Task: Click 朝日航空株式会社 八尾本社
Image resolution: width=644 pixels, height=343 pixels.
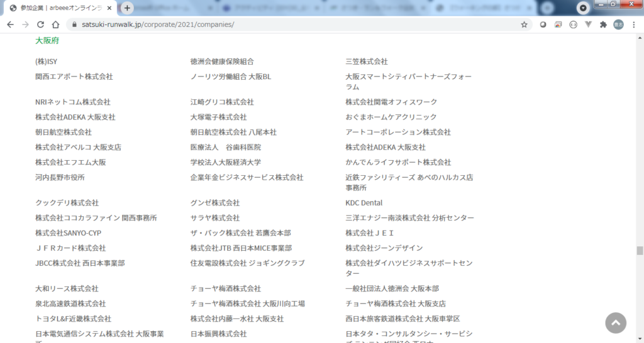Action: 233,132
